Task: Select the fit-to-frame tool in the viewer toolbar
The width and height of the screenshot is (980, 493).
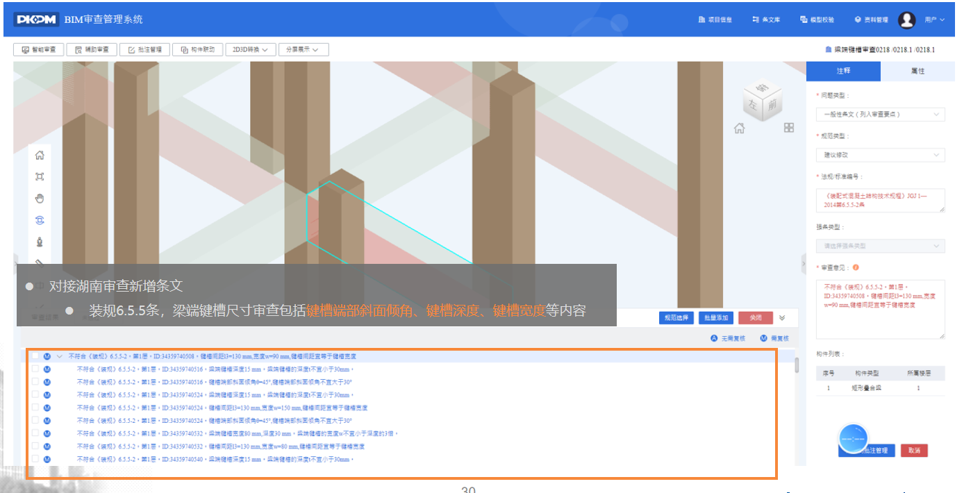Action: pos(40,176)
